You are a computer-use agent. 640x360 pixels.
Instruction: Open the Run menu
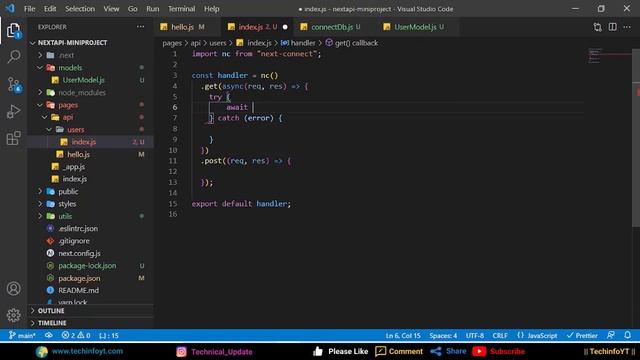(x=153, y=9)
